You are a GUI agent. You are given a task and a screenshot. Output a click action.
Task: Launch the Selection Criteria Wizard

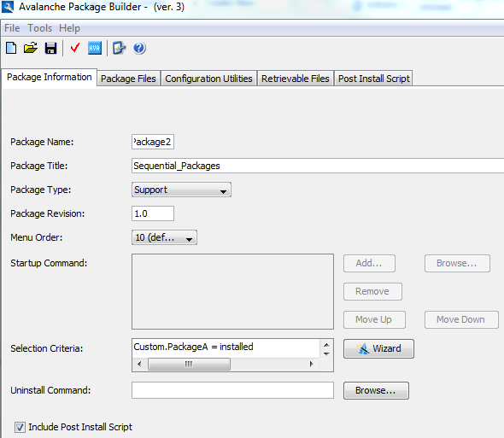pos(378,348)
